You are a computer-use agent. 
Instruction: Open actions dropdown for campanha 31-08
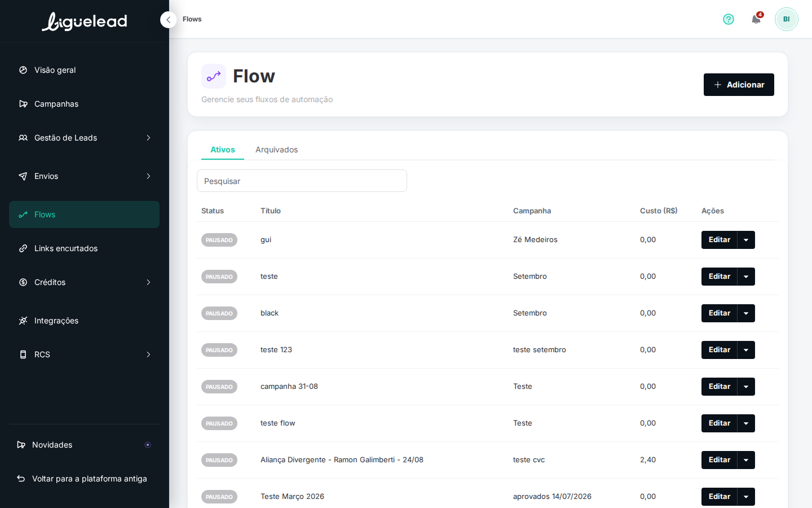click(746, 387)
